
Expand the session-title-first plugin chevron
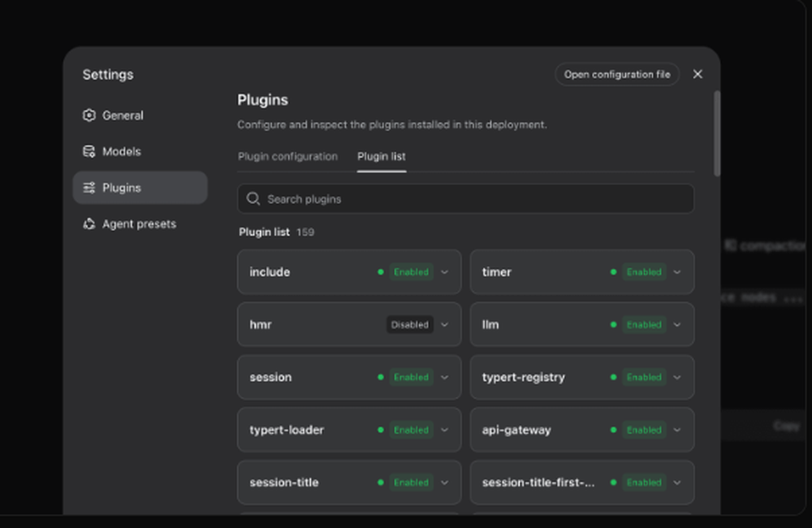[677, 483]
